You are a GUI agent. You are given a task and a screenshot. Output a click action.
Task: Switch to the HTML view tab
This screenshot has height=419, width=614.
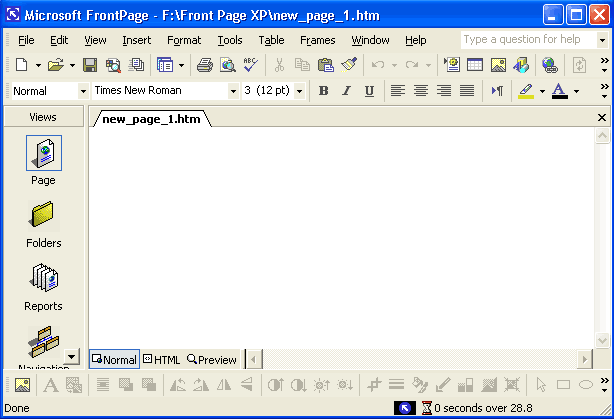point(161,360)
